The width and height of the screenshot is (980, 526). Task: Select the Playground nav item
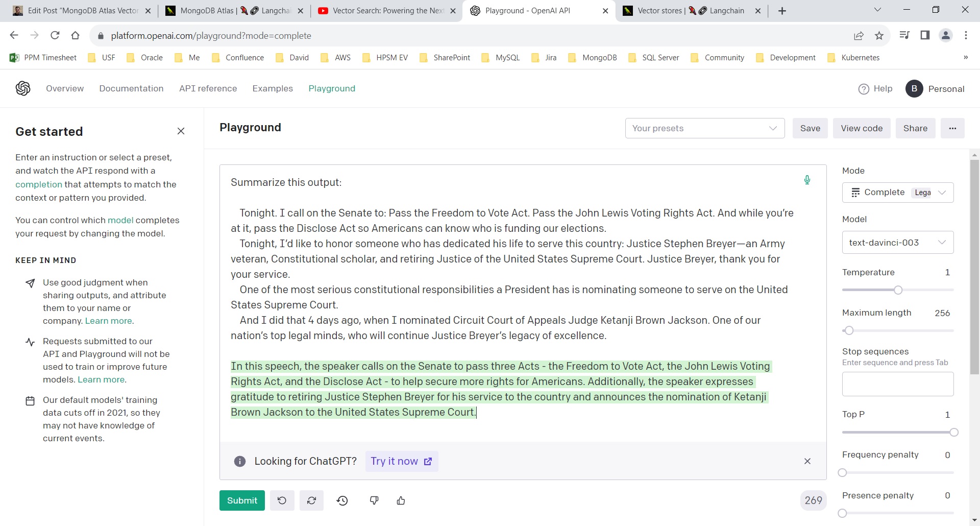click(332, 88)
